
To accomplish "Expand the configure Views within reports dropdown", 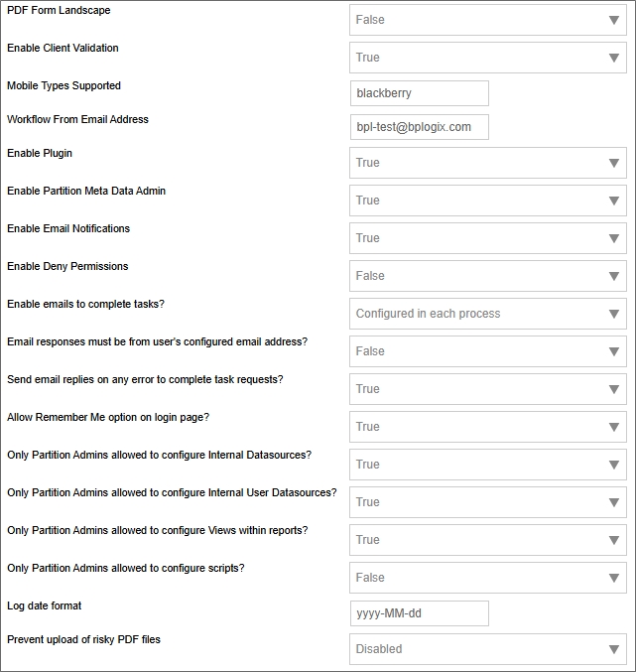I will pyautogui.click(x=487, y=540).
